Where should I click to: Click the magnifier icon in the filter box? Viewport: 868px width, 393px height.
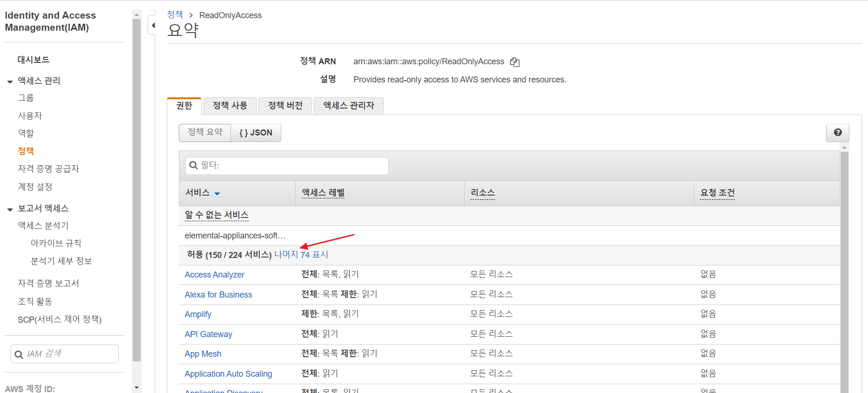coord(194,166)
